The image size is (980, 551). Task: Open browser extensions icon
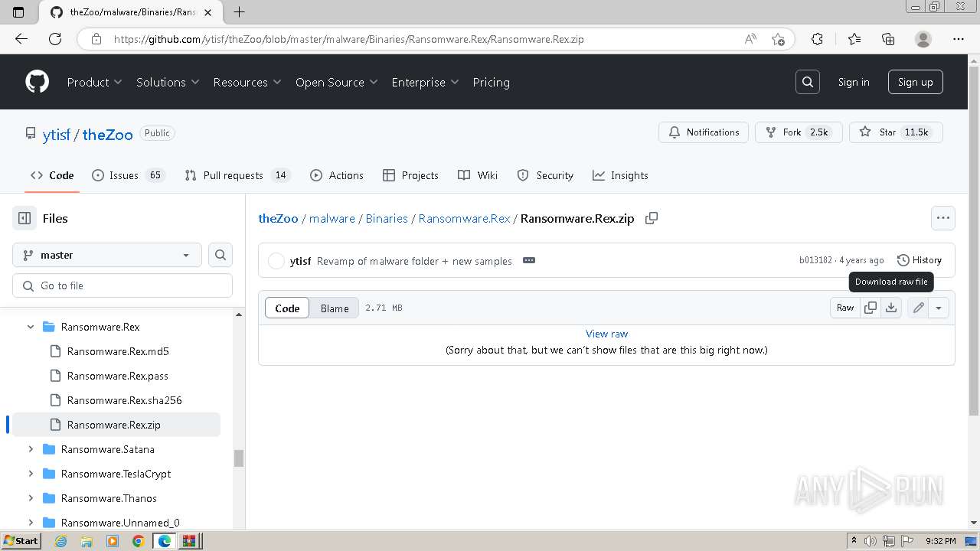(x=817, y=39)
